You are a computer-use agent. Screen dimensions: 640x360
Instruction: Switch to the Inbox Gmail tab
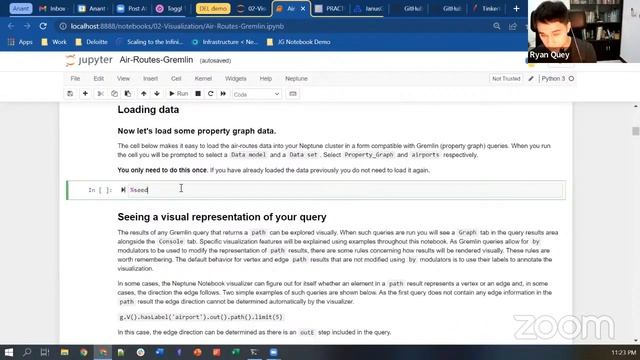[53, 9]
